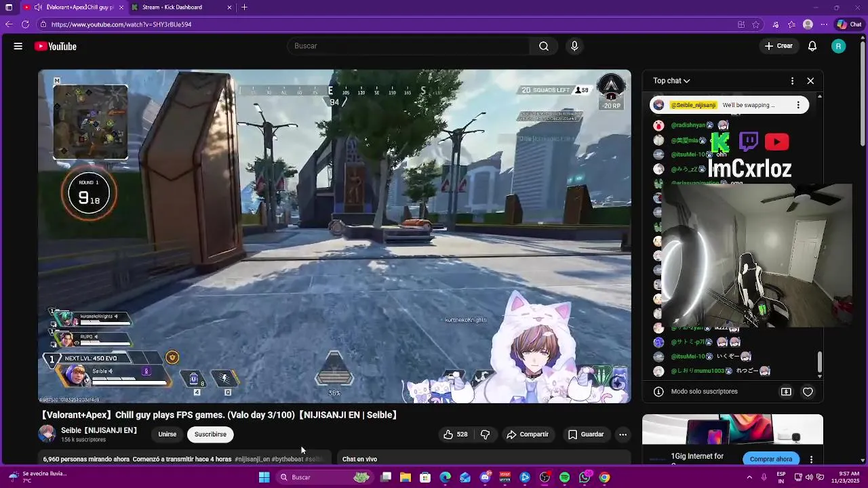Click chat user @しおりmumu1003
The width and height of the screenshot is (868, 488).
pyautogui.click(x=698, y=371)
